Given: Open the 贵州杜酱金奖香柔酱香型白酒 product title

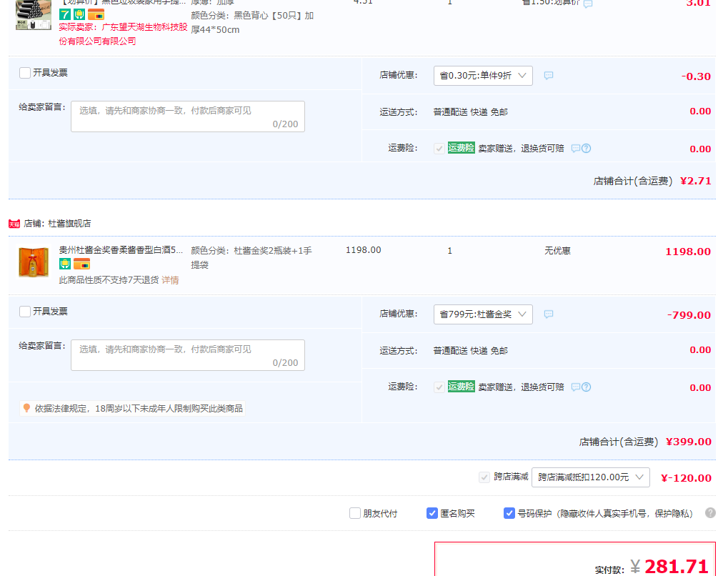Looking at the screenshot, I should (x=121, y=250).
